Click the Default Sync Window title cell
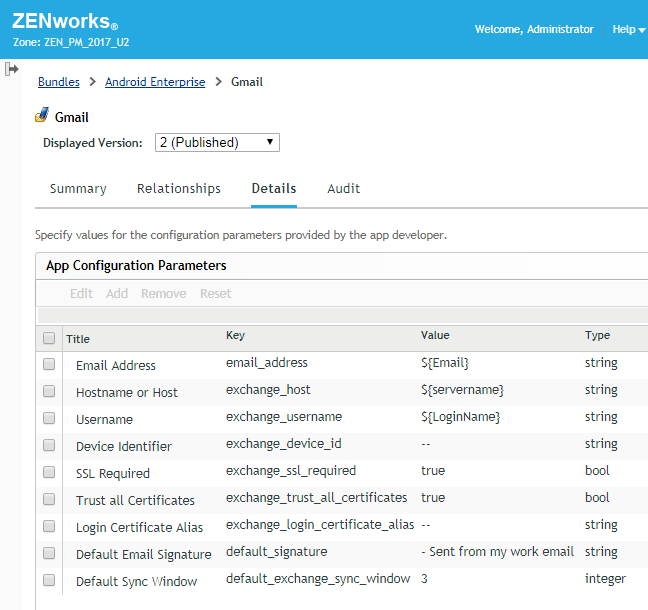The width and height of the screenshot is (648, 610). 136,581
